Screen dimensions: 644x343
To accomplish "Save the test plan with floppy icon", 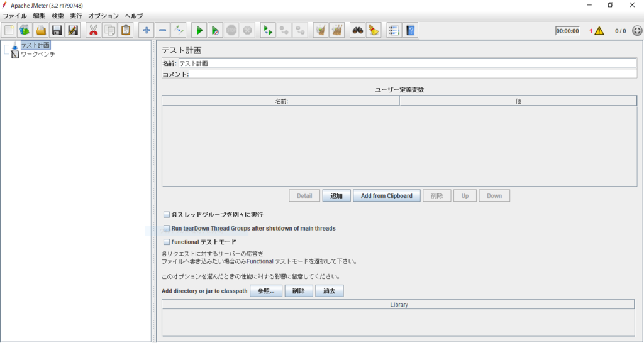I will [57, 30].
